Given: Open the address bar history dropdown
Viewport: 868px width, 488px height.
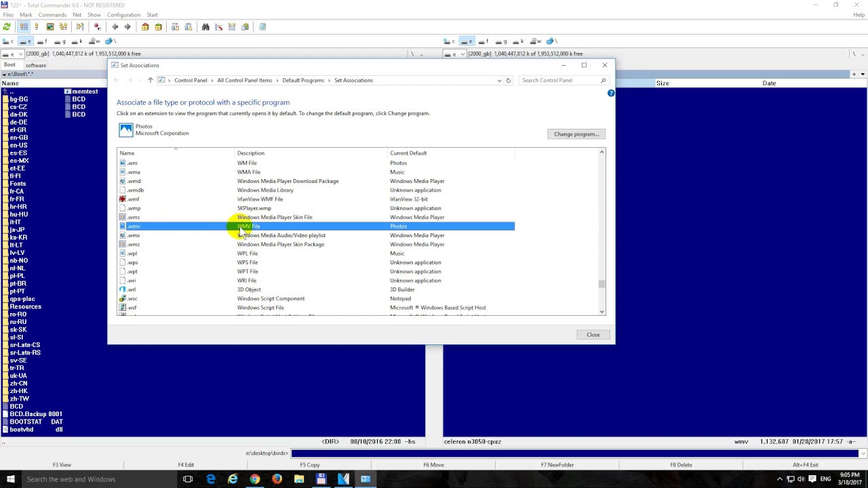Looking at the screenshot, I should tap(499, 80).
